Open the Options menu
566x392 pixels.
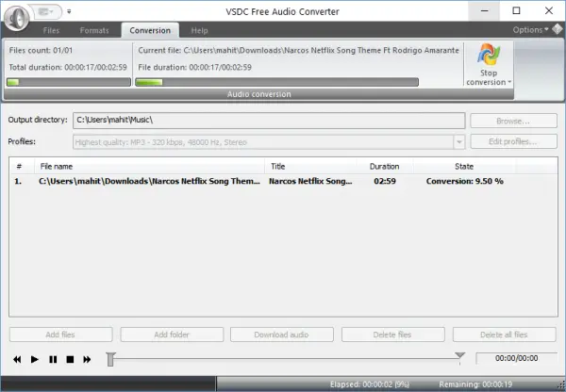(530, 30)
